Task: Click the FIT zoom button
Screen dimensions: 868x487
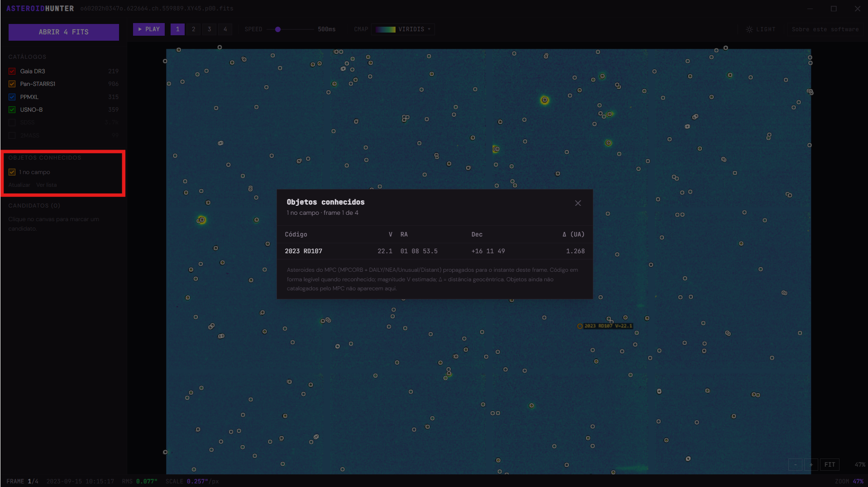Action: tap(830, 464)
